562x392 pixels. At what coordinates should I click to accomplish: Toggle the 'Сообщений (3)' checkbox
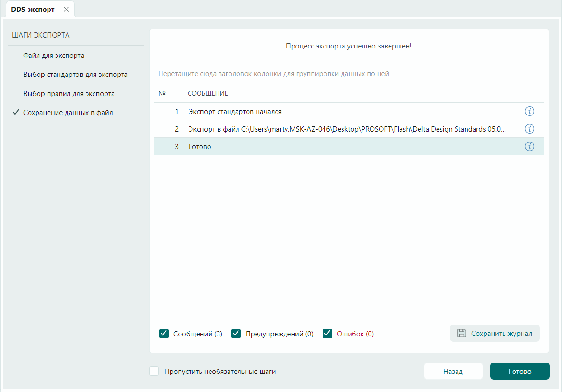click(164, 334)
